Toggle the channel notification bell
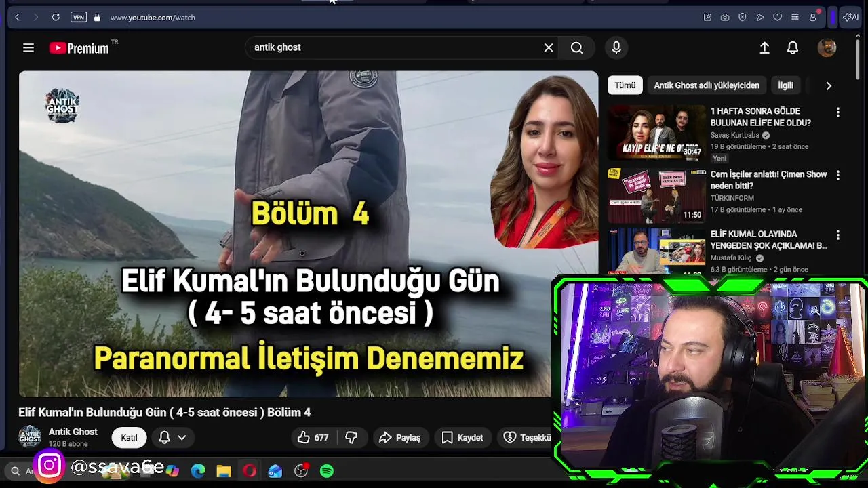 tap(164, 438)
